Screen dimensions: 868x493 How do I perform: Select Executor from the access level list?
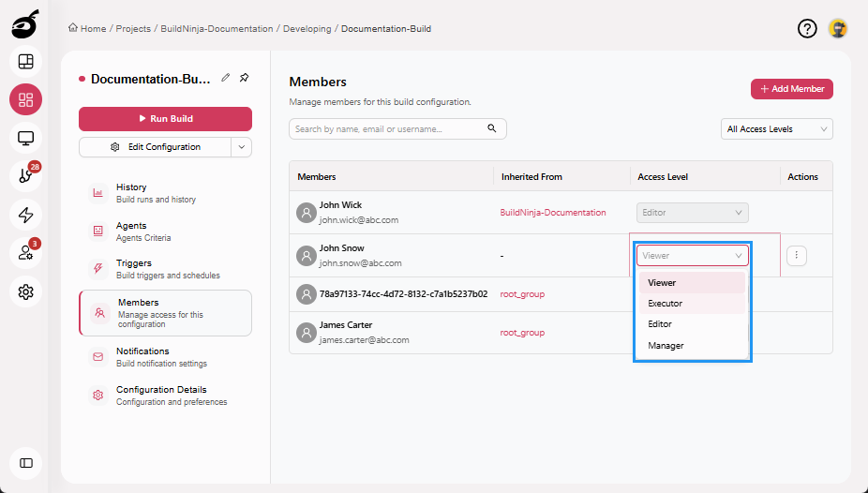pos(693,304)
